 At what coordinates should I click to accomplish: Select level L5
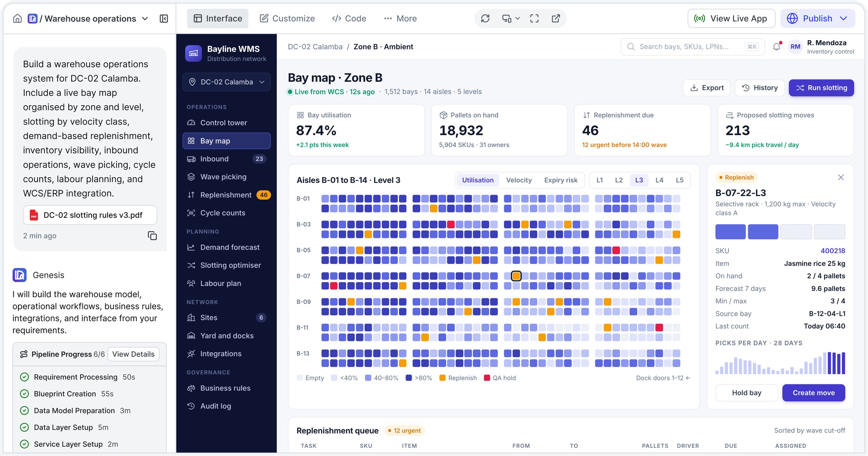click(680, 180)
